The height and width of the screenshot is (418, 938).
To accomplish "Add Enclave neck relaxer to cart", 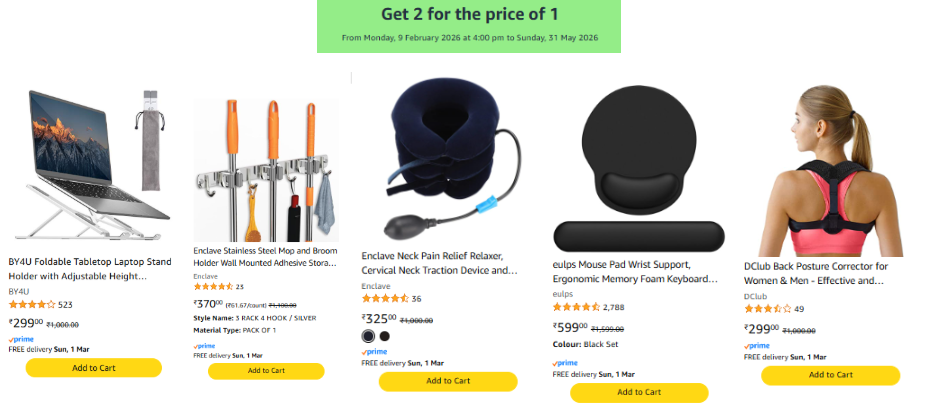I will coord(448,381).
